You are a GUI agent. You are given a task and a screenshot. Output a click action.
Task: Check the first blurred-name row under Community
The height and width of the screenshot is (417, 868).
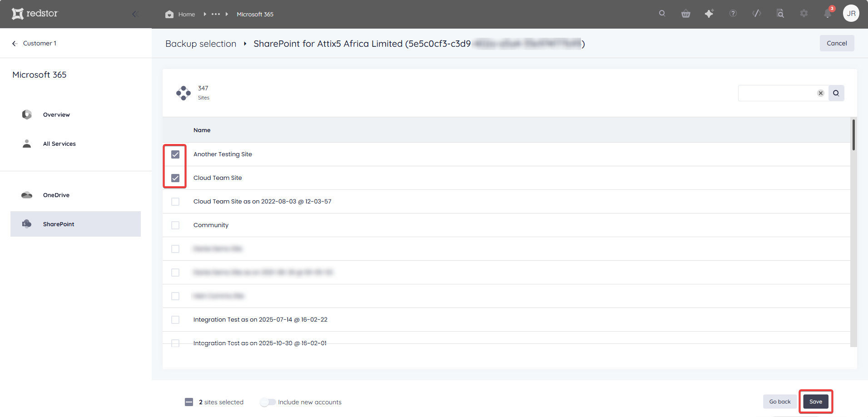(x=175, y=249)
